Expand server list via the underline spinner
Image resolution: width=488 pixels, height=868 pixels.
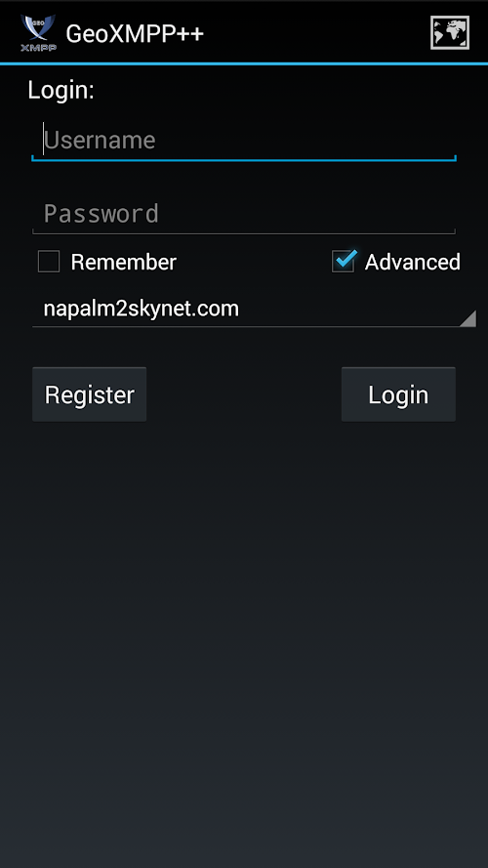click(254, 327)
